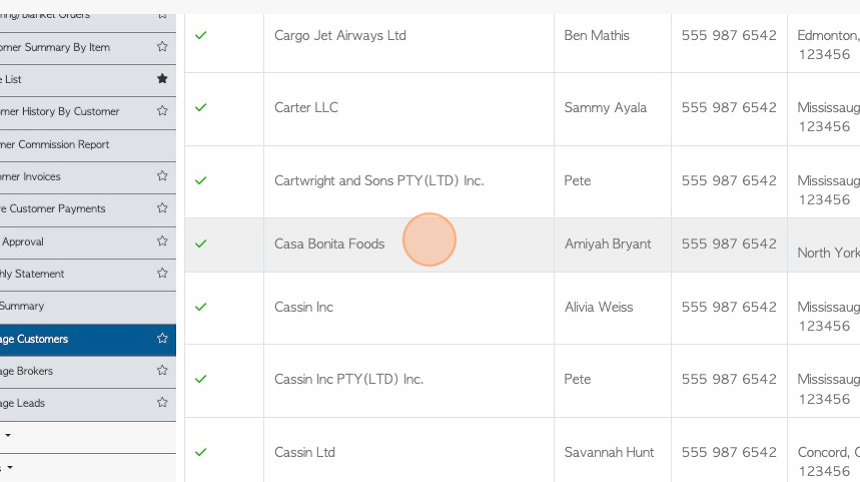Expand the bottom collapsed sidebar section arrow

pos(9,468)
